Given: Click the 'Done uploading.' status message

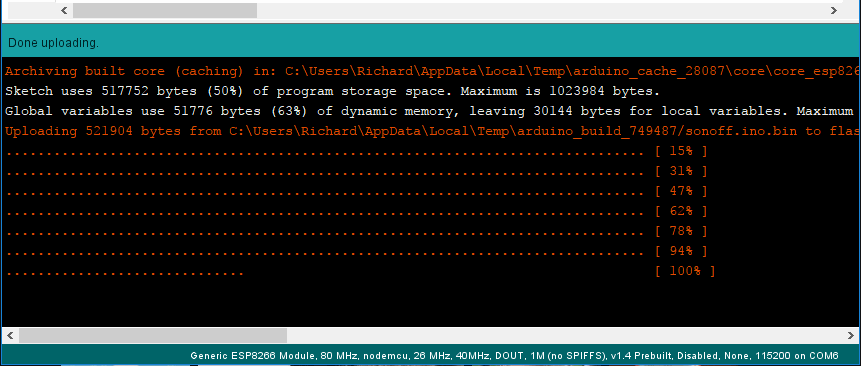Looking at the screenshot, I should [53, 43].
